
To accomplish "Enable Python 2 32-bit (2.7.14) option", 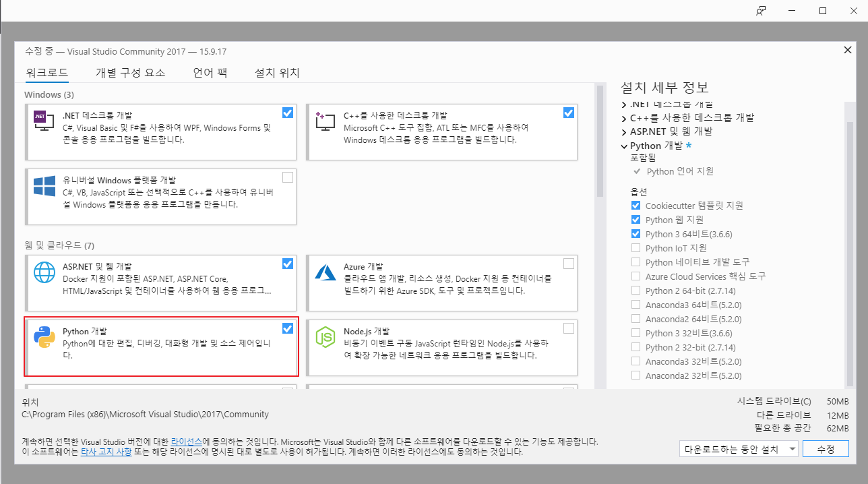I will click(x=635, y=347).
